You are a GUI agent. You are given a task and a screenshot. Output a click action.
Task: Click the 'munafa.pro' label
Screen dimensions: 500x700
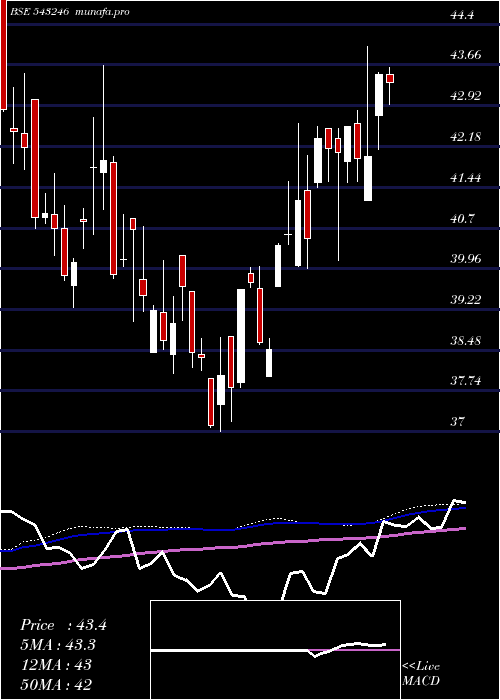click(102, 12)
